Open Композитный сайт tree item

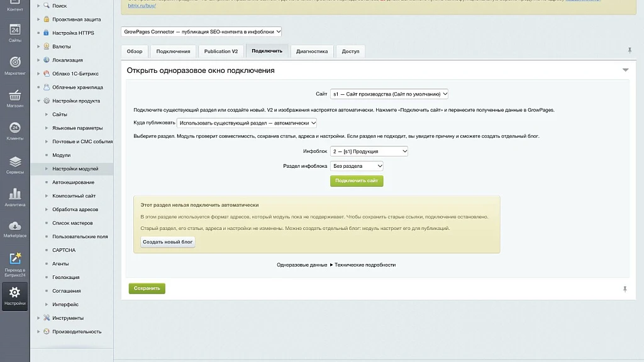click(x=74, y=195)
